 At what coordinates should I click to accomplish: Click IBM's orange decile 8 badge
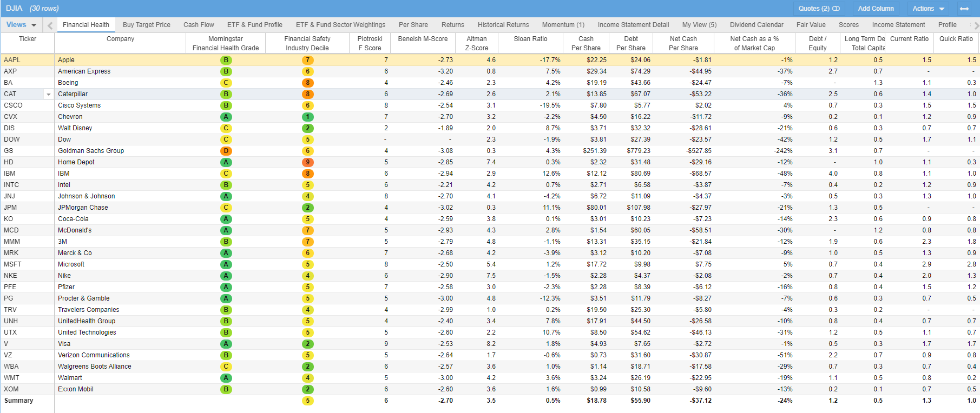[307, 174]
